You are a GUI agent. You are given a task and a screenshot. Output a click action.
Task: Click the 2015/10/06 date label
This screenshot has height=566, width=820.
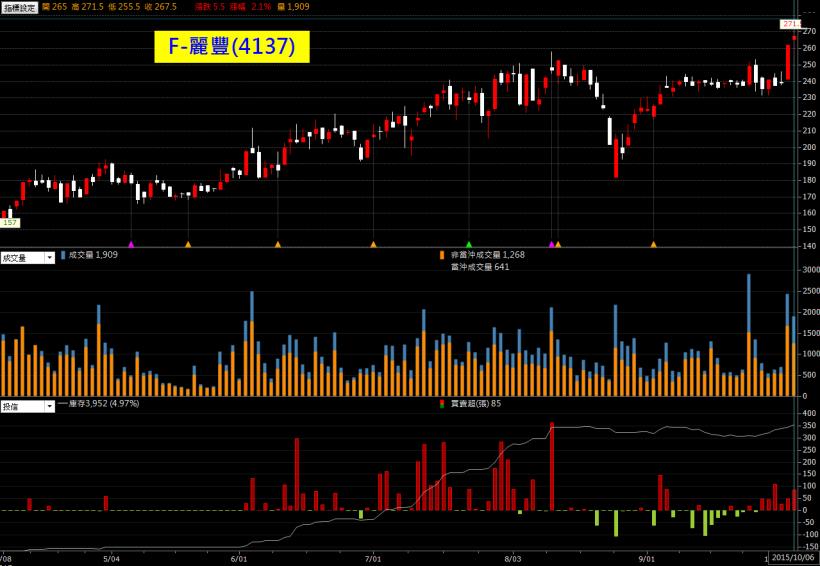pyautogui.click(x=791, y=558)
